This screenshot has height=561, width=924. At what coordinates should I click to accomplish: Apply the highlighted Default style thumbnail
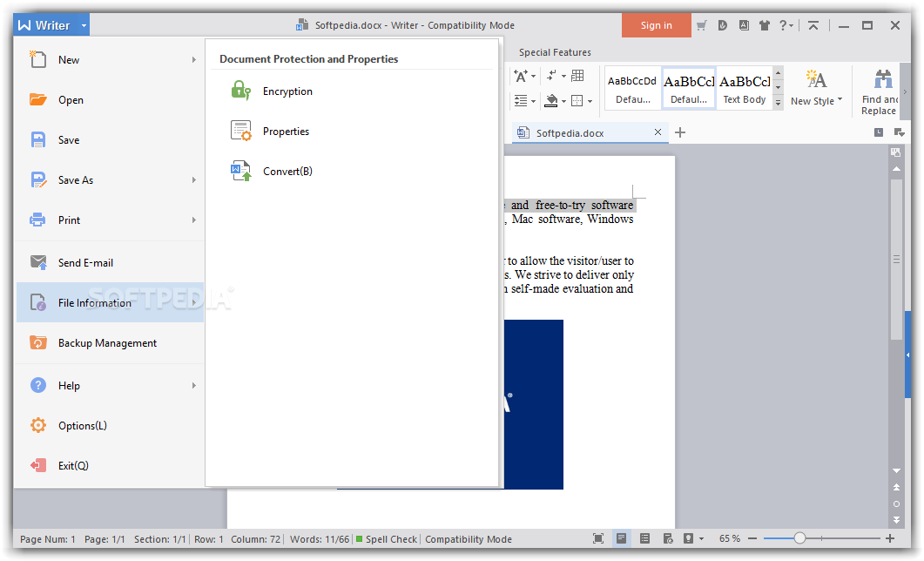tap(689, 88)
